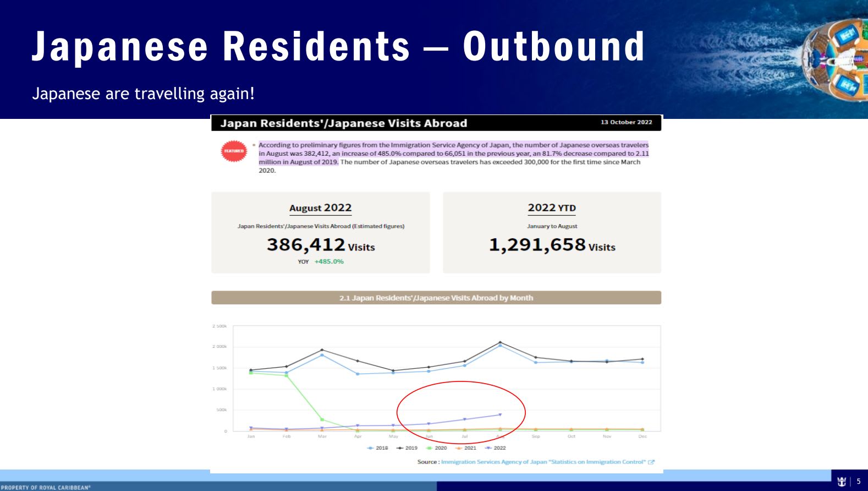
Task: Click the '2 000k' y-axis label
Action: [x=219, y=347]
